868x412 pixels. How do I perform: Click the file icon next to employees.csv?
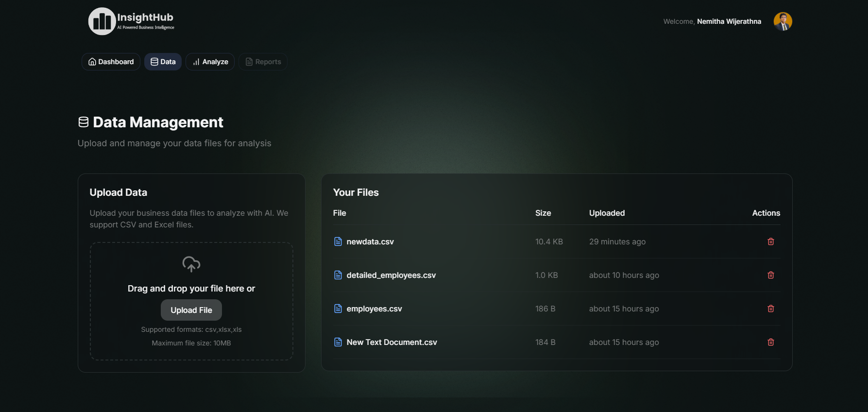click(x=338, y=309)
